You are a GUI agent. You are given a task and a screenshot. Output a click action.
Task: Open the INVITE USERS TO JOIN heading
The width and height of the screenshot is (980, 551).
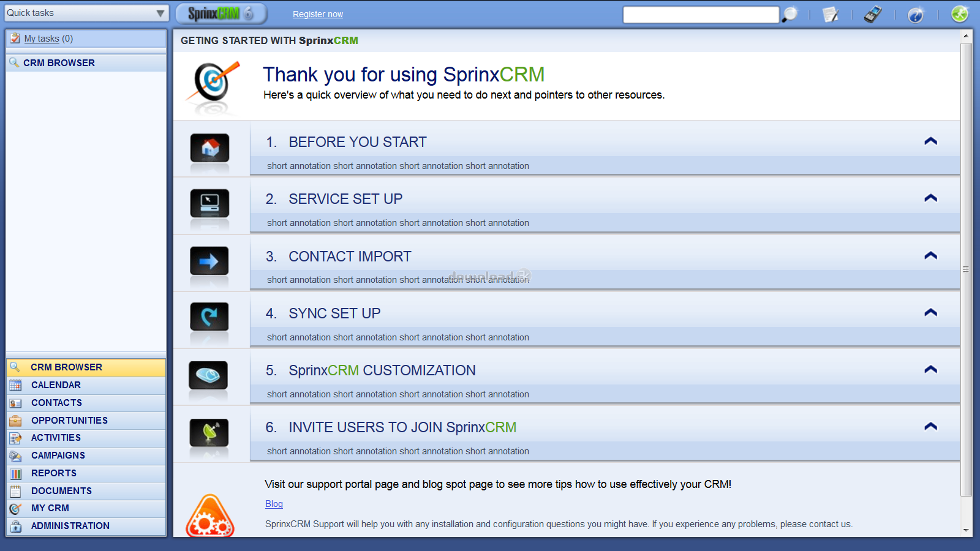pos(402,427)
